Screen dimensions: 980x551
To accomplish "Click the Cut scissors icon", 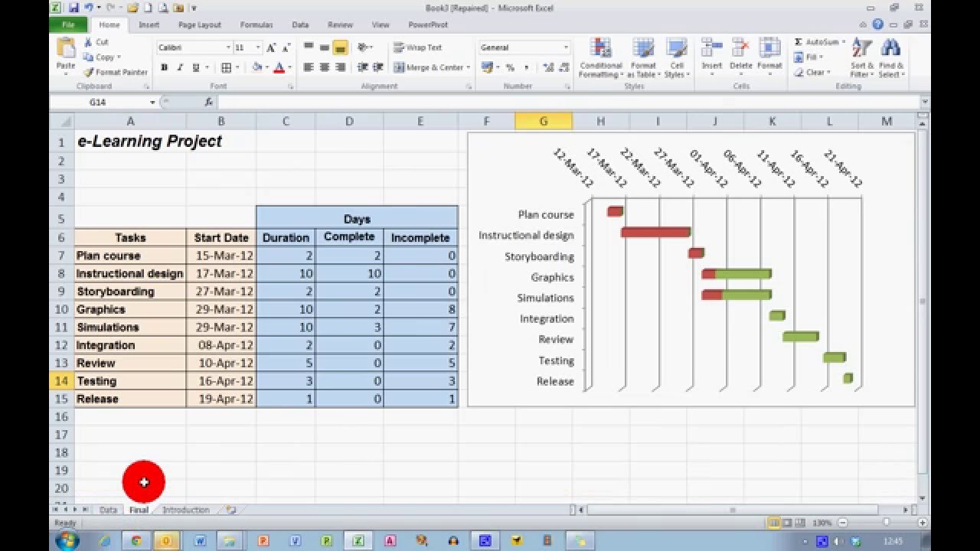I will pyautogui.click(x=88, y=42).
